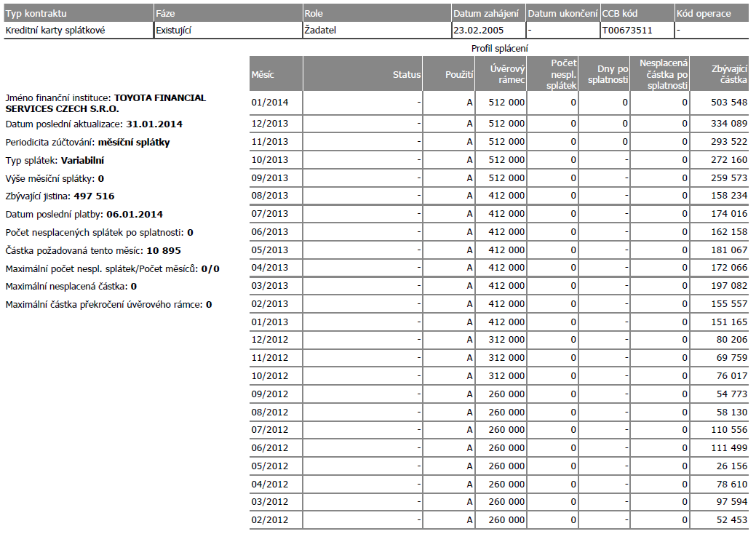The width and height of the screenshot is (756, 534).
Task: Select last update date 31.01.2014
Action: click(x=154, y=124)
